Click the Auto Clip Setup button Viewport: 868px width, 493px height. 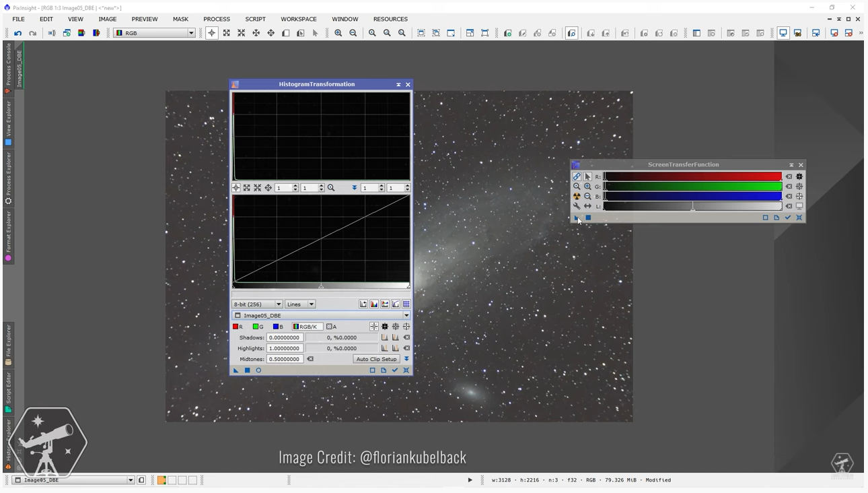tap(376, 359)
